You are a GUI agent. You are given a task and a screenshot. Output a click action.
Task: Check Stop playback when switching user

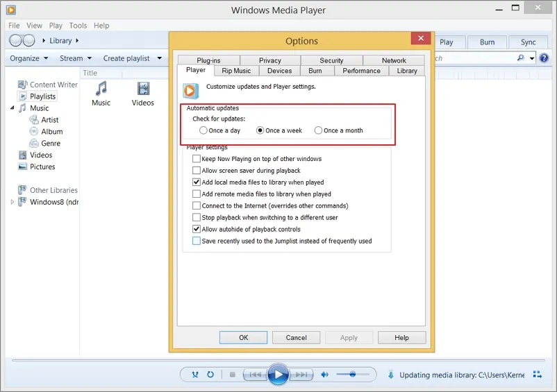(196, 217)
